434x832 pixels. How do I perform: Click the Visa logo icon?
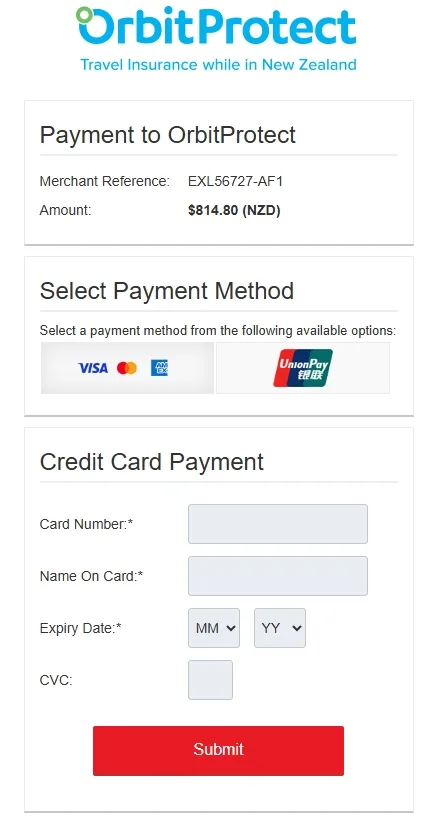93,368
